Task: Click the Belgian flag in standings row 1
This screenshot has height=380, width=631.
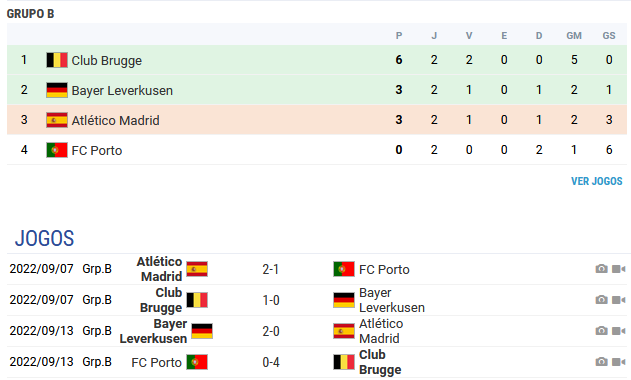Action: click(57, 60)
